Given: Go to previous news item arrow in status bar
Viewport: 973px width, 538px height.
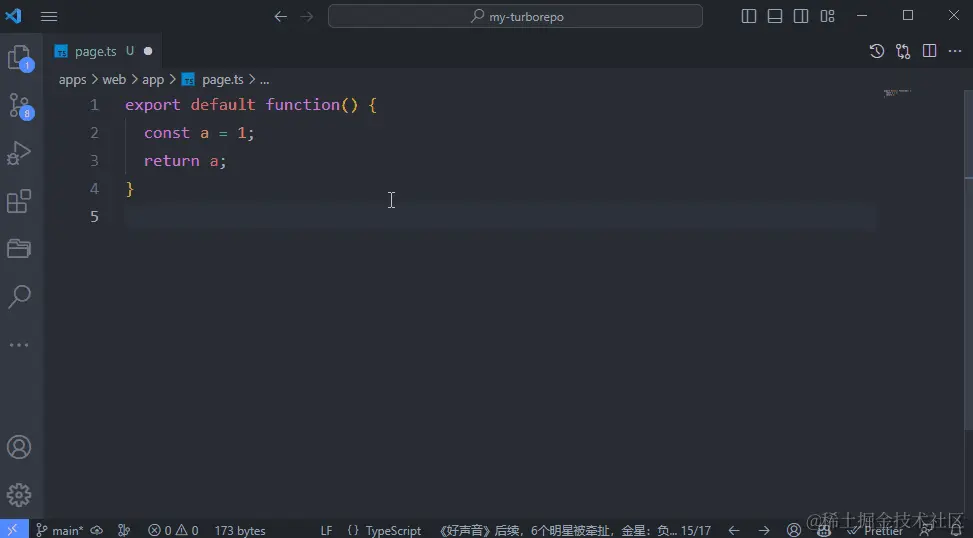Looking at the screenshot, I should click(734, 531).
